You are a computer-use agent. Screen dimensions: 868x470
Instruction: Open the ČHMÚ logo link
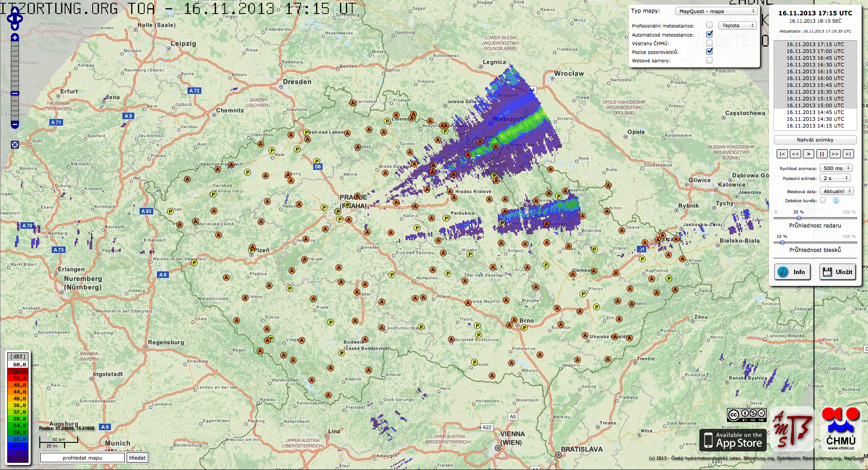click(x=840, y=428)
